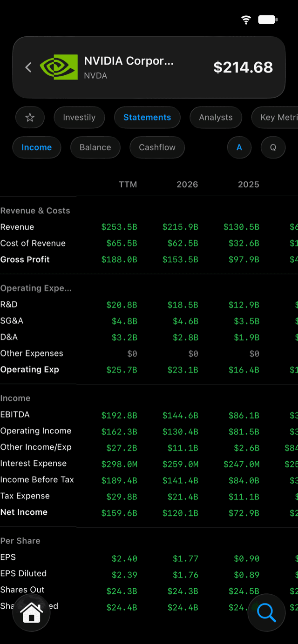
Task: Tap the EBITDA row label
Action: 15,414
